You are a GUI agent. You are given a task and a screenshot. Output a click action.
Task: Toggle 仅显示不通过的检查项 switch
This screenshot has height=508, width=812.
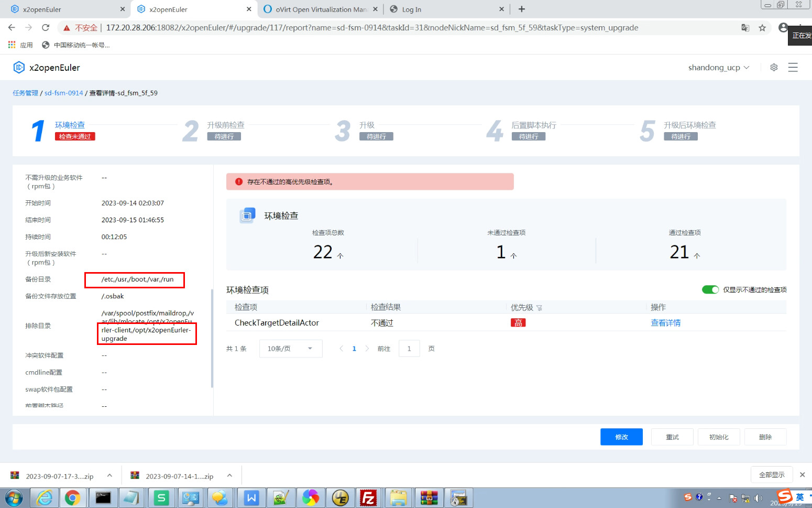710,290
